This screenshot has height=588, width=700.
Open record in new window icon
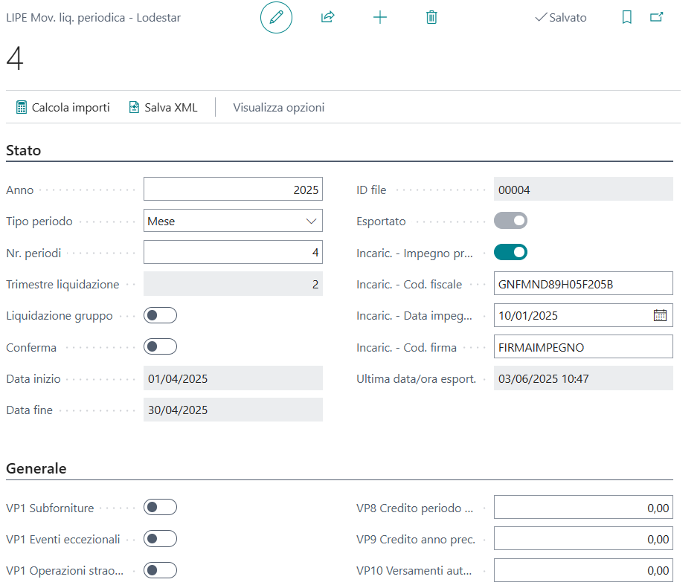(656, 18)
